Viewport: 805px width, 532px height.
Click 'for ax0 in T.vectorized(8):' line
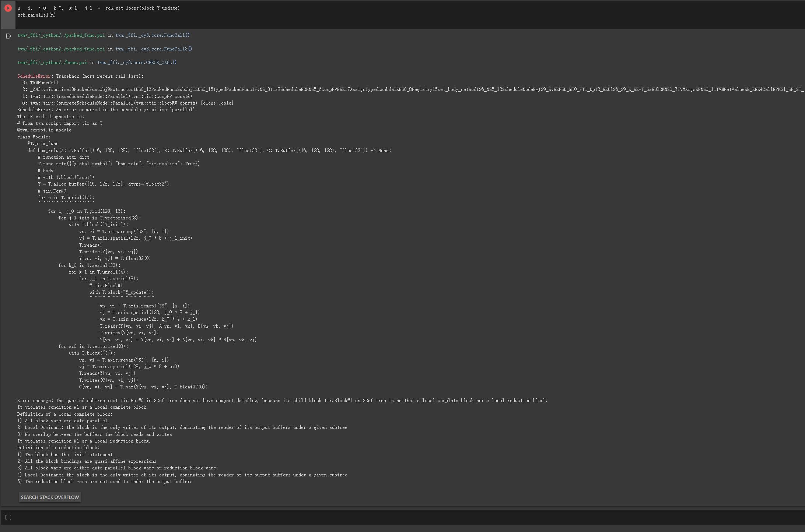93,346
